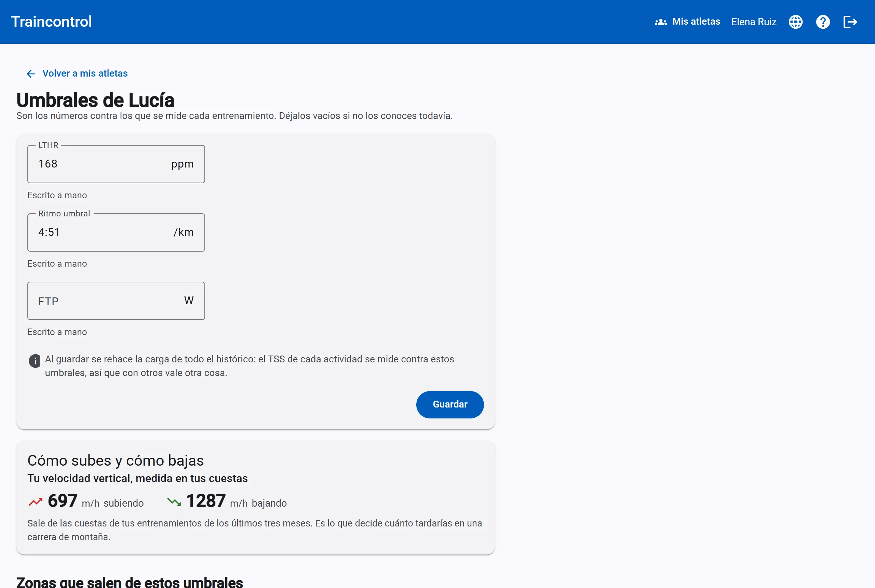
Task: Click the red upward trend icon
Action: tap(36, 502)
